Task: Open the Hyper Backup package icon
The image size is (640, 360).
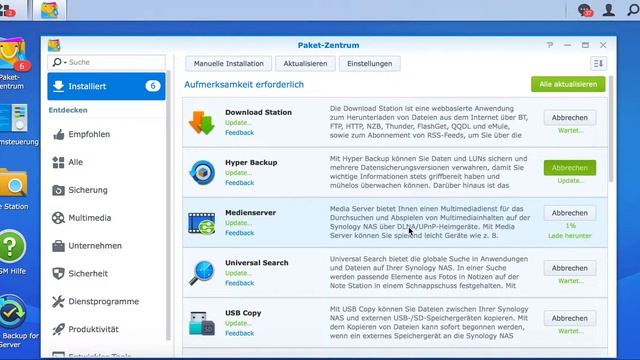Action: (x=202, y=173)
